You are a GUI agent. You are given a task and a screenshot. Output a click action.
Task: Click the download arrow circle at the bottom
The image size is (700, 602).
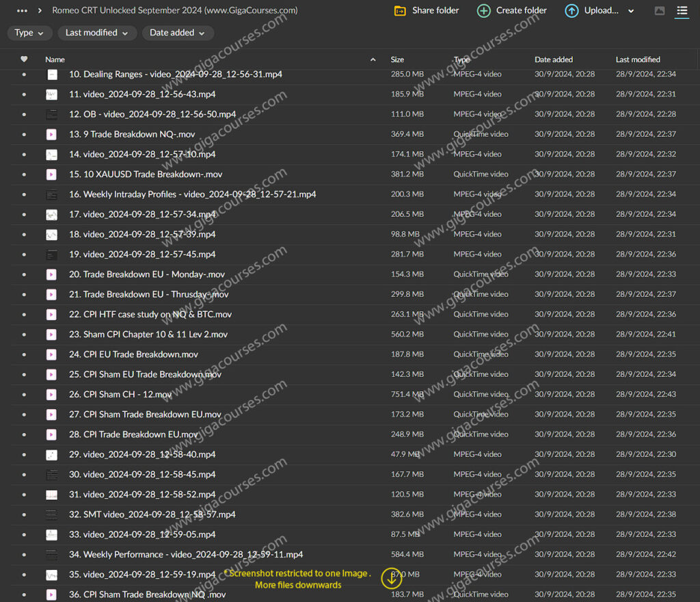tap(391, 578)
